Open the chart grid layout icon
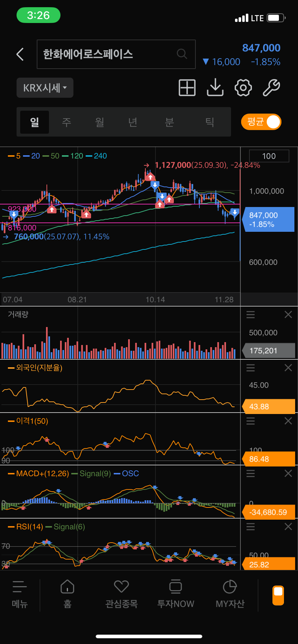 (x=187, y=88)
